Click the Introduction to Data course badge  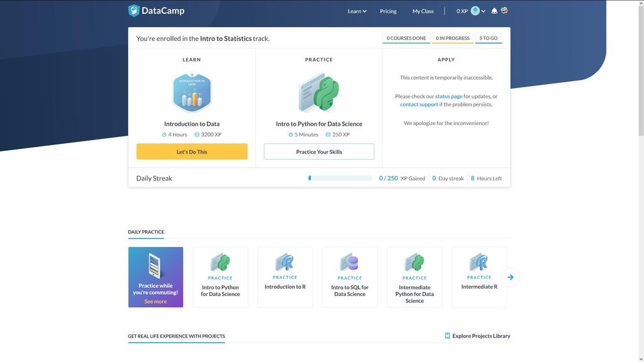[x=192, y=93]
